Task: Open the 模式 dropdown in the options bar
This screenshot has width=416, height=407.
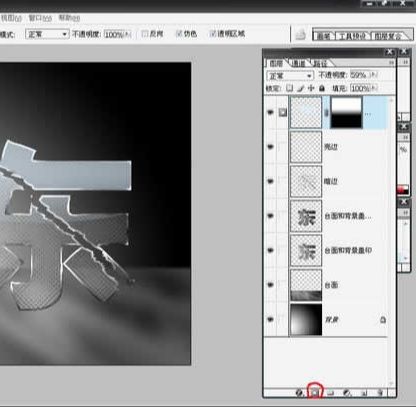Action: click(47, 34)
